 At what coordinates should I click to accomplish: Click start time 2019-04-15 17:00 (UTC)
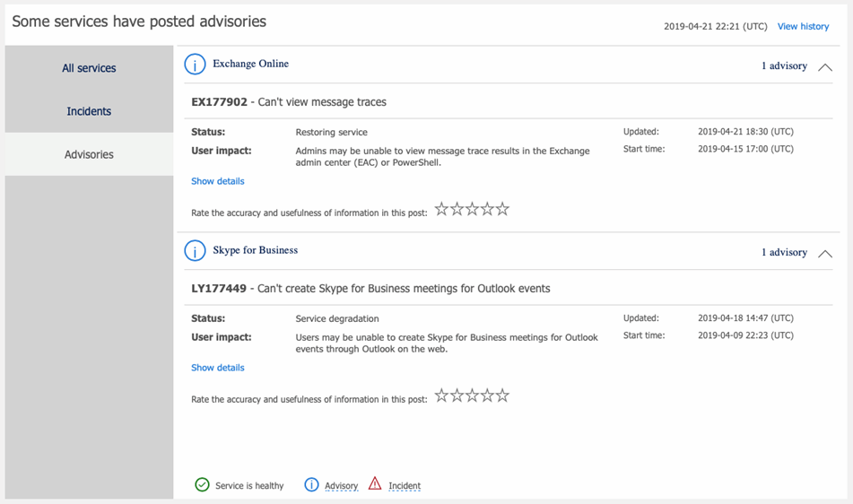[x=746, y=149]
